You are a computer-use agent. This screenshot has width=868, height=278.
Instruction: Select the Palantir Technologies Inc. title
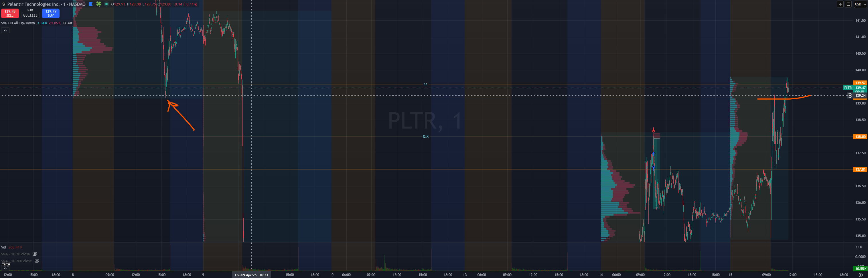[34, 4]
